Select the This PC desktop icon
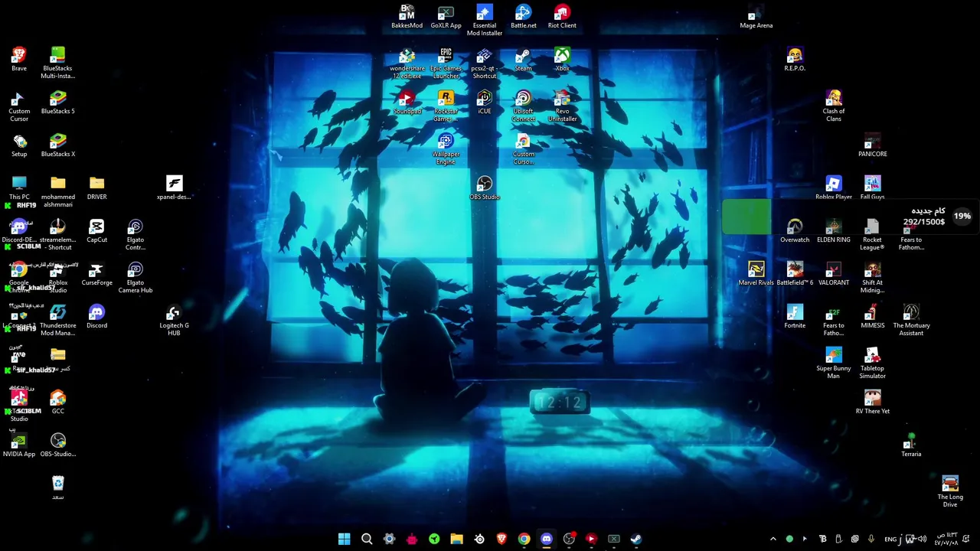This screenshot has height=551, width=980. coord(19,188)
